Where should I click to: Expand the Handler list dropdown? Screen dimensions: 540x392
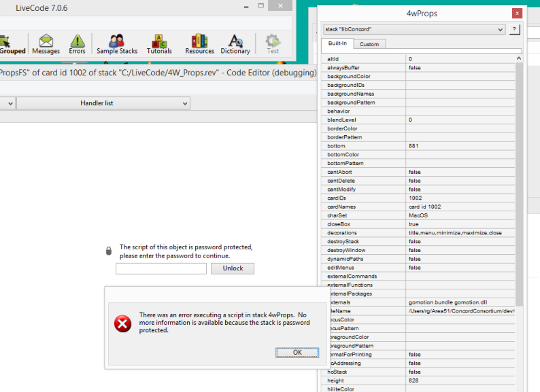[103, 103]
